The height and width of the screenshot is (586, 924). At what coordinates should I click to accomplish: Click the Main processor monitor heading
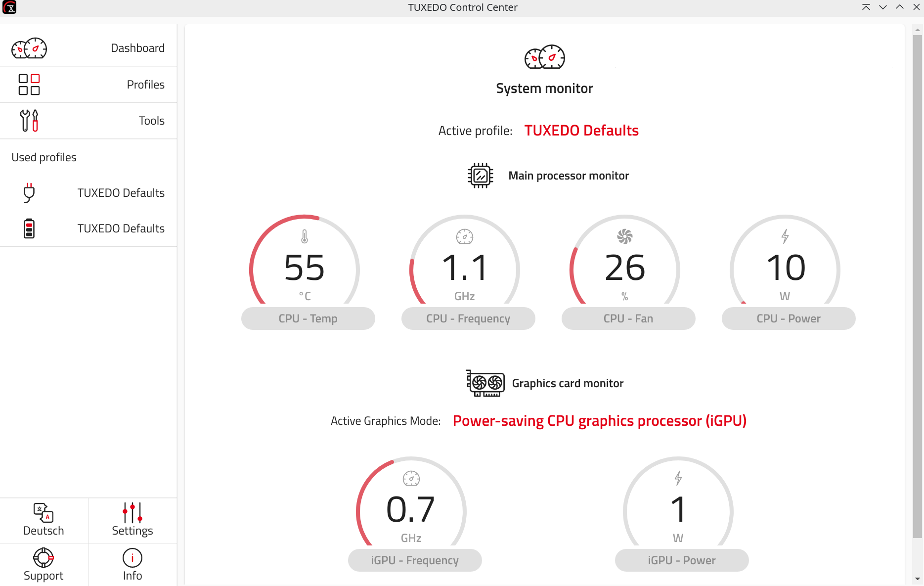(x=569, y=176)
